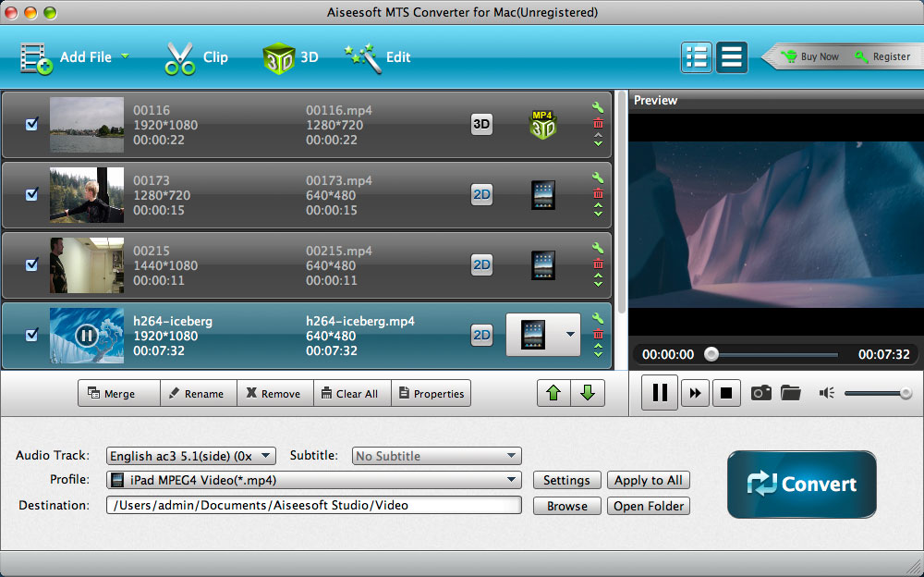Open file Properties

(432, 394)
